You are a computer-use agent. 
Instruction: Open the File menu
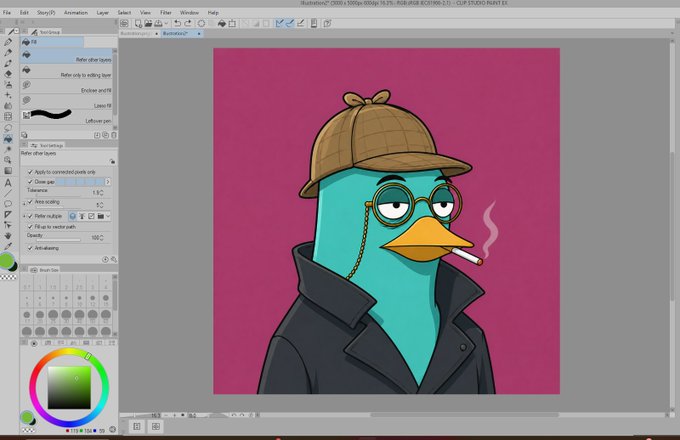[7, 13]
